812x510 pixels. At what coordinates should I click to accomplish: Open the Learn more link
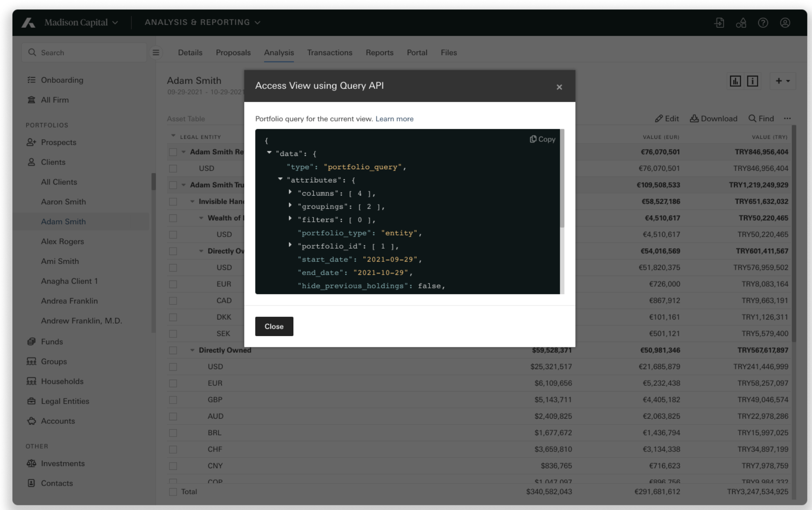tap(394, 119)
